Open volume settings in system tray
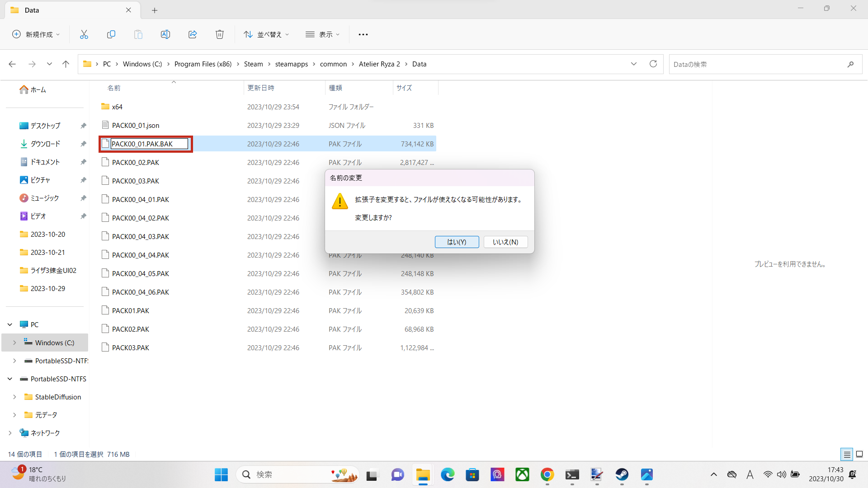The image size is (868, 488). pos(781,474)
